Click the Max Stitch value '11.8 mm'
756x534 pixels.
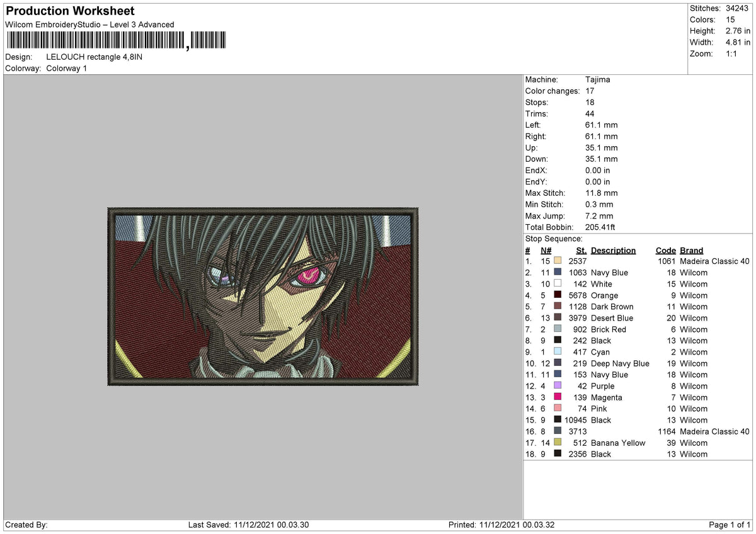tap(601, 193)
